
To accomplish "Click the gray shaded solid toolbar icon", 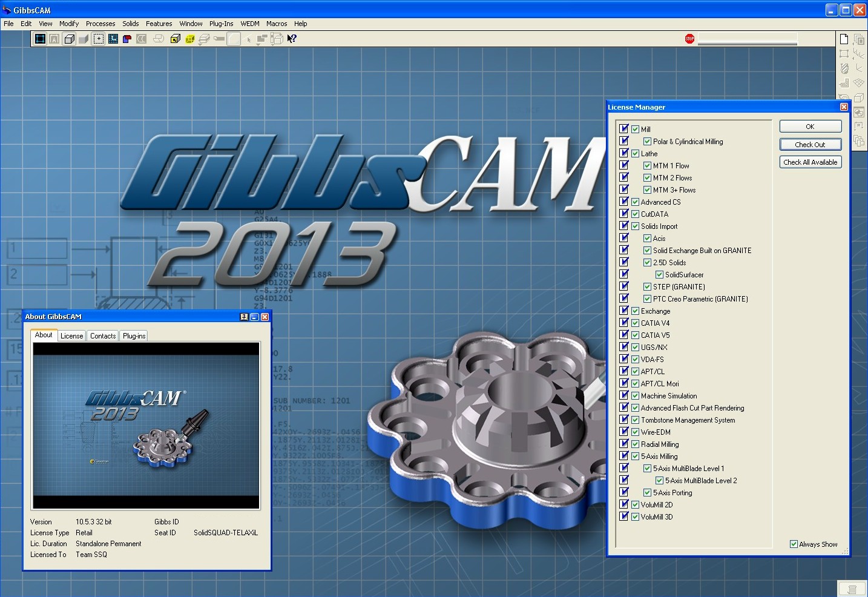I will click(84, 39).
